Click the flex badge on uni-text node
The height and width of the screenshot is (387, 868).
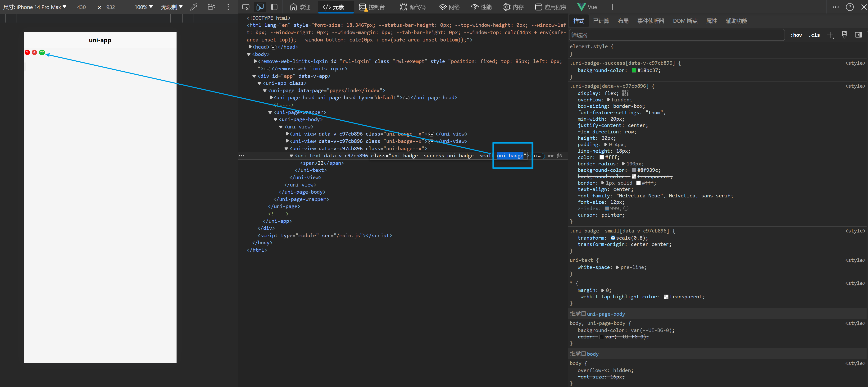538,156
